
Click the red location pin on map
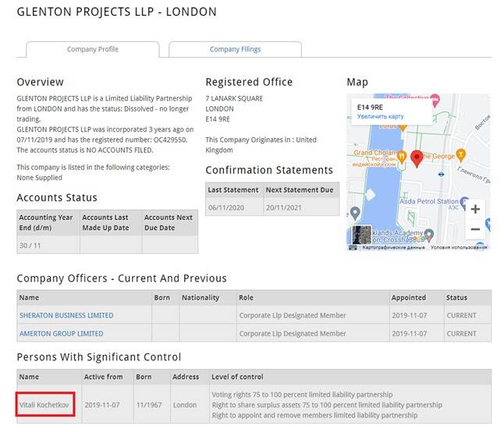coord(417,158)
